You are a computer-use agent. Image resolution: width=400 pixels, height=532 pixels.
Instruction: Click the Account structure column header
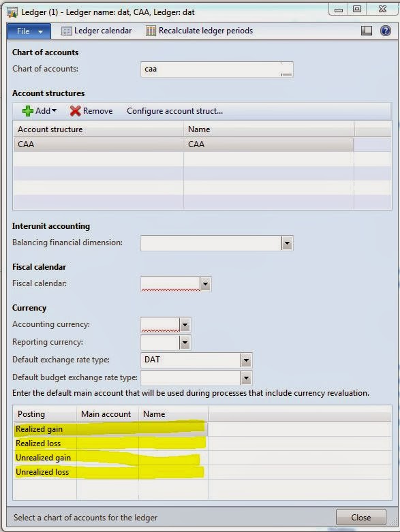pos(98,129)
